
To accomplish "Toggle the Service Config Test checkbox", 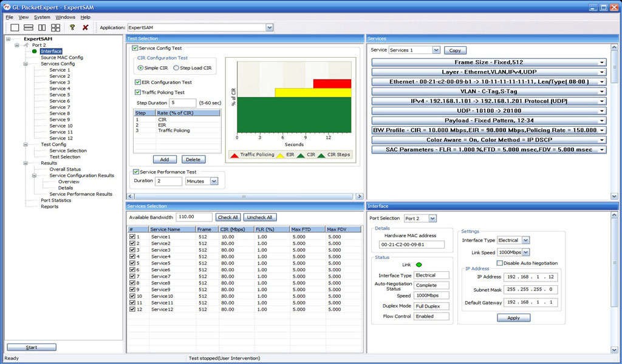I will coord(135,48).
